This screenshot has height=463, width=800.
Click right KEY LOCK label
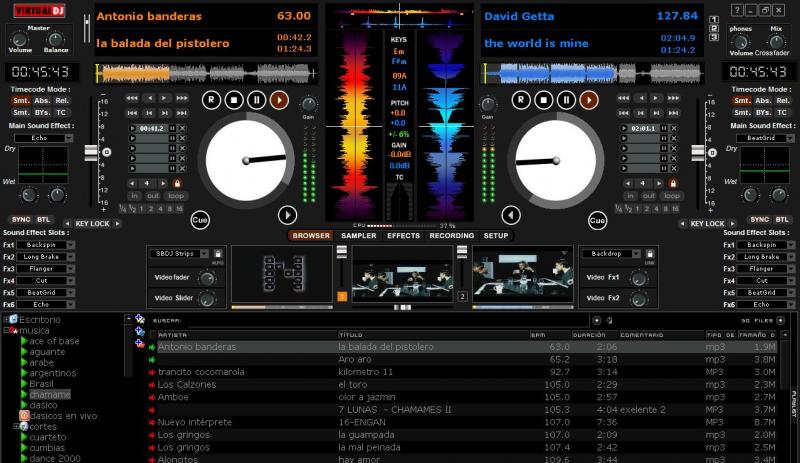[707, 224]
